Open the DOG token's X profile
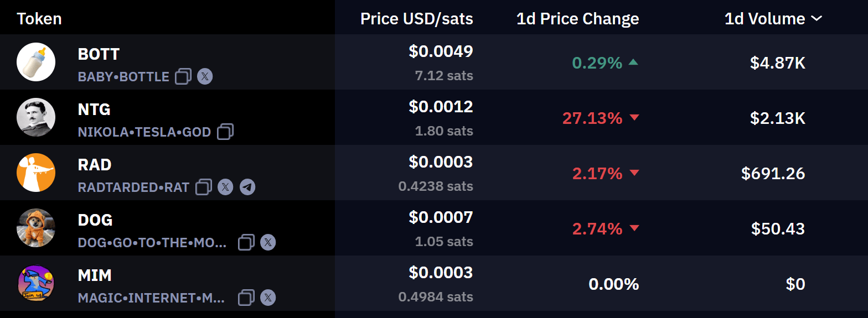Image resolution: width=868 pixels, height=318 pixels. [x=268, y=242]
